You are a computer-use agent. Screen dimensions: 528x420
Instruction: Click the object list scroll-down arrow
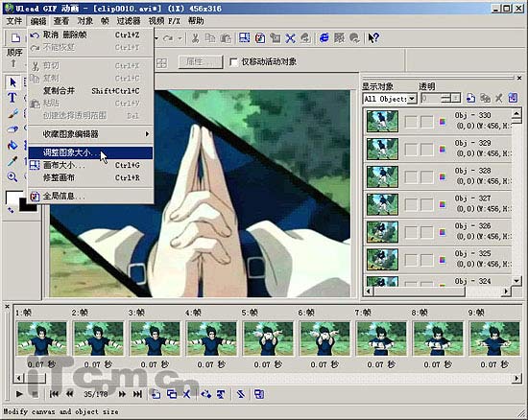click(x=516, y=281)
